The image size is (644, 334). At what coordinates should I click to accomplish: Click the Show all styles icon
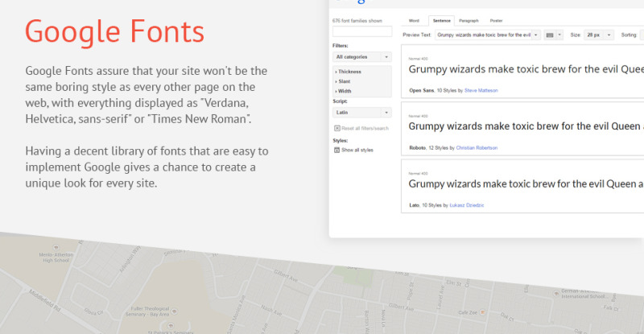336,150
